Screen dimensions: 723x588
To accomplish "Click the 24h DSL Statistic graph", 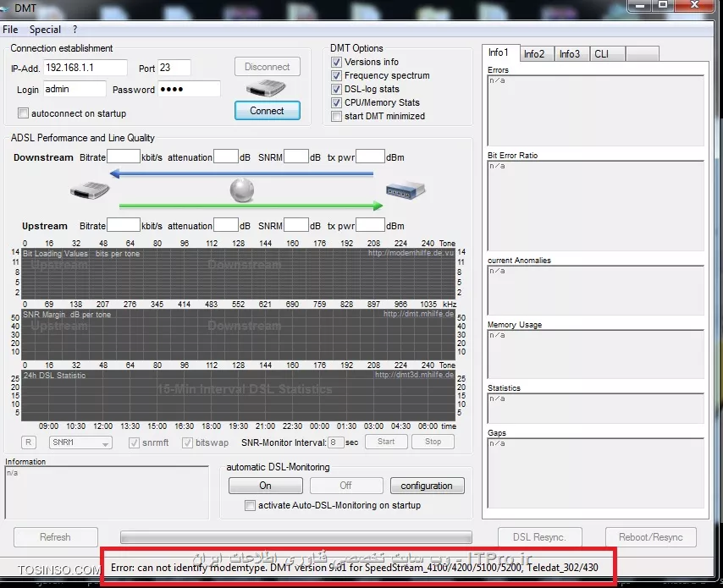I will pos(239,396).
